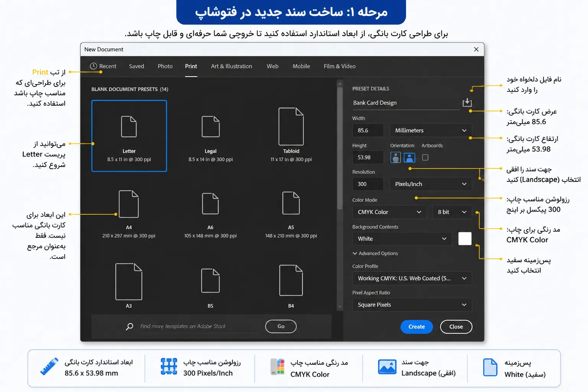Open the Pixels/Inch resolution unit dropdown
Viewport: 588px width, 392px height.
[431, 184]
